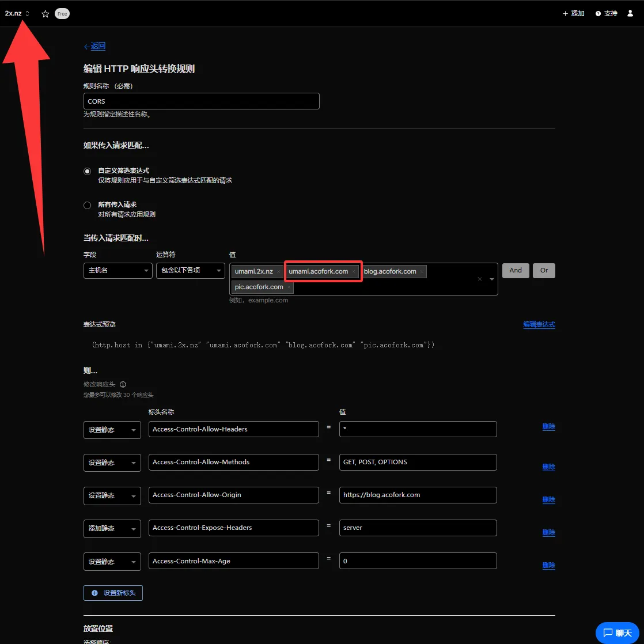
Task: Delete the Access-Control-Allow-Headers row
Action: pyautogui.click(x=548, y=427)
